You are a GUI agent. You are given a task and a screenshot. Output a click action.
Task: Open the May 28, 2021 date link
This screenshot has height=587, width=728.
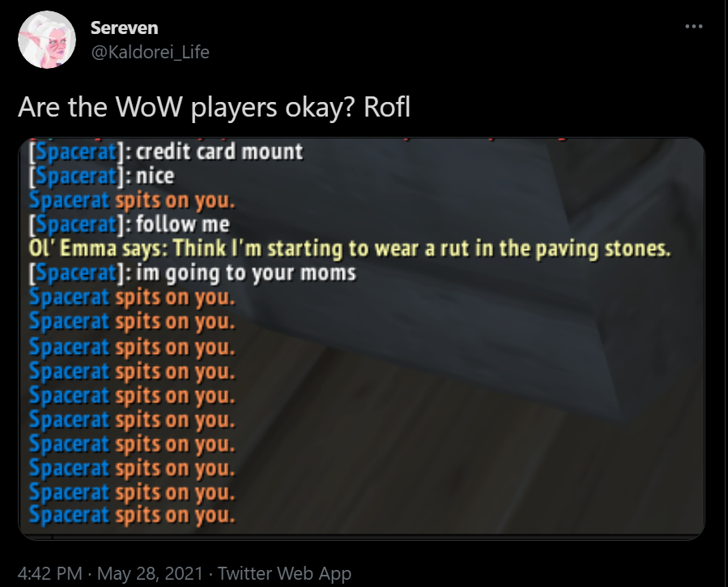point(150,573)
